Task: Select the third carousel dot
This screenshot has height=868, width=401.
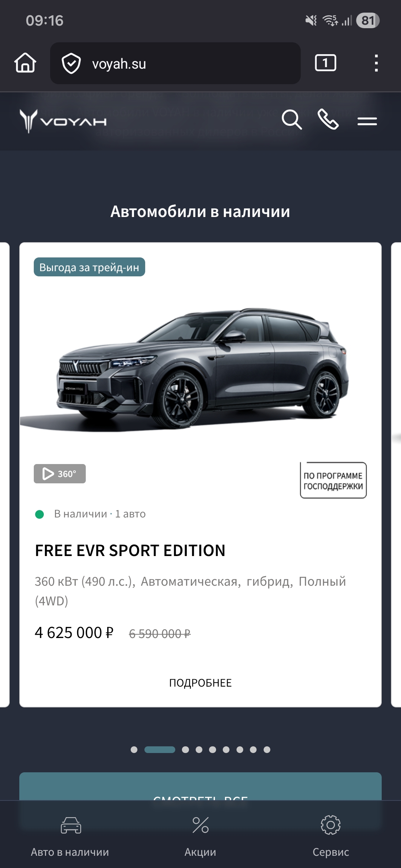Action: (185, 750)
